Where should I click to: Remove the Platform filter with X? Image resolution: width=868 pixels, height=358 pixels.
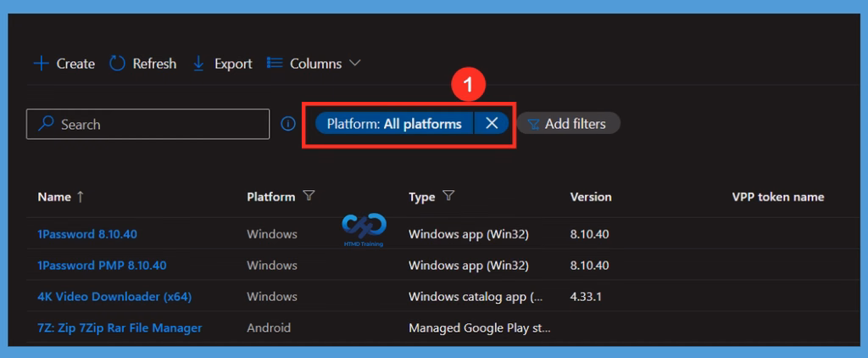[492, 124]
